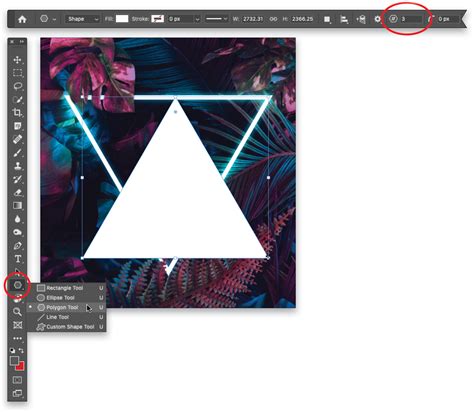Open the Path arrangement icon
474x412 pixels.
pyautogui.click(x=361, y=19)
